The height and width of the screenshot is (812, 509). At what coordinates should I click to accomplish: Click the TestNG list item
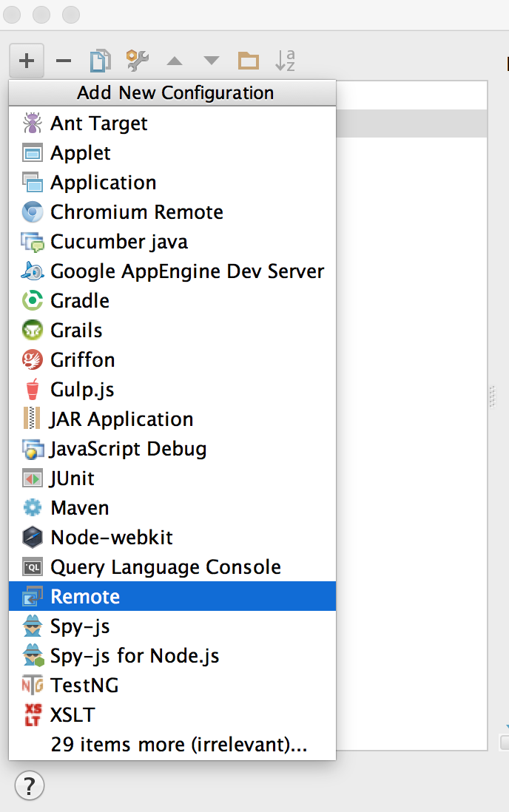(x=84, y=686)
